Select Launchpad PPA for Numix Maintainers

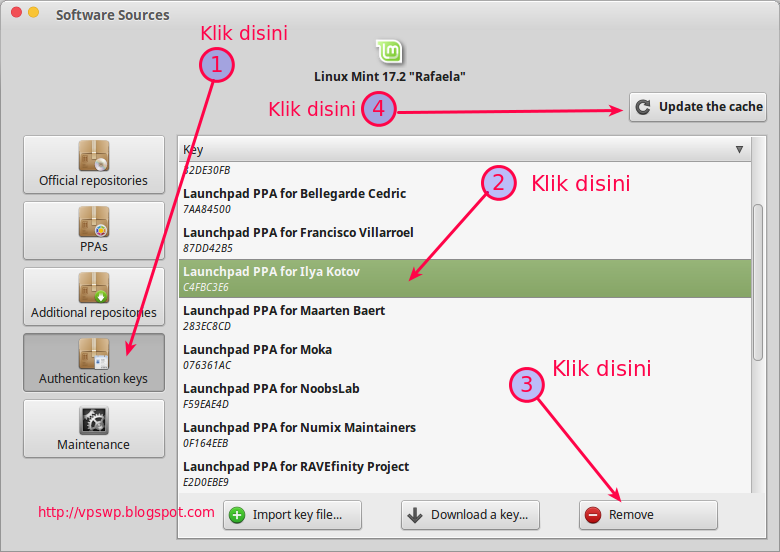(465, 435)
